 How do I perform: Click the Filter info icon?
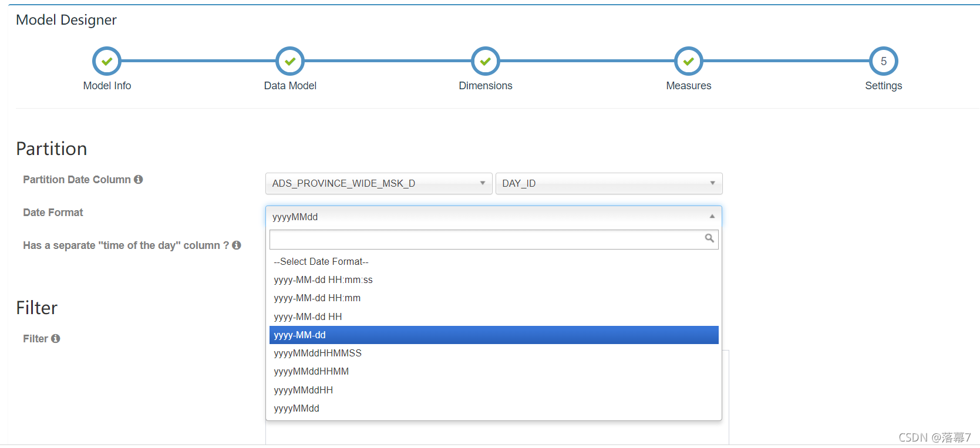tap(56, 339)
